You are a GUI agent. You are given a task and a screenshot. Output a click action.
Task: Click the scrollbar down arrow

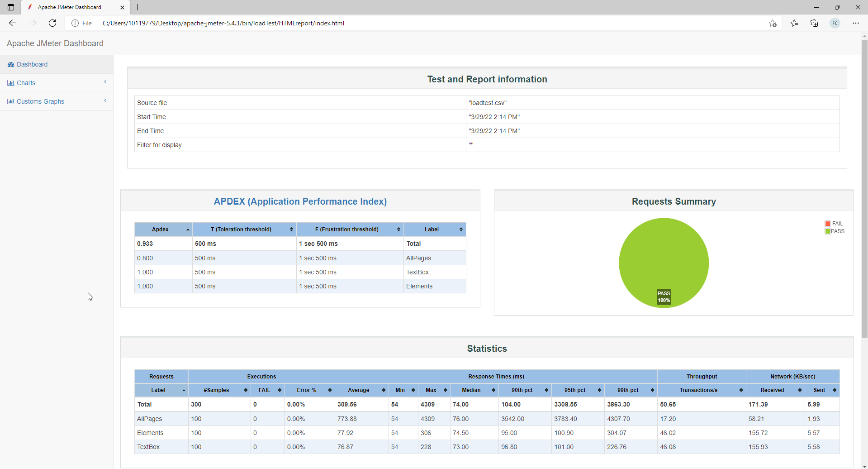[x=864, y=466]
